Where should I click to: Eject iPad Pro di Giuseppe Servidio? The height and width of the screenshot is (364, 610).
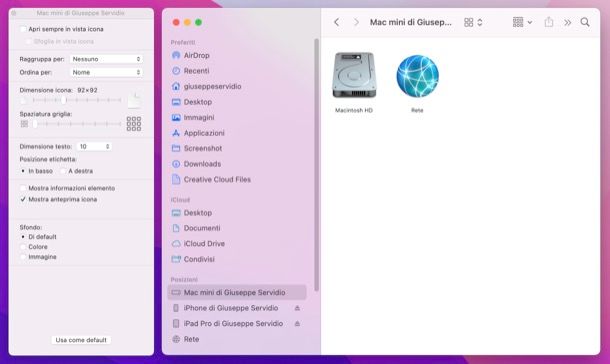[297, 324]
